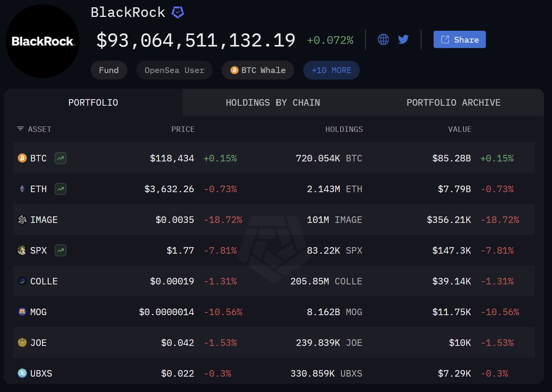
Task: Click the BTC token icon
Action: click(22, 158)
